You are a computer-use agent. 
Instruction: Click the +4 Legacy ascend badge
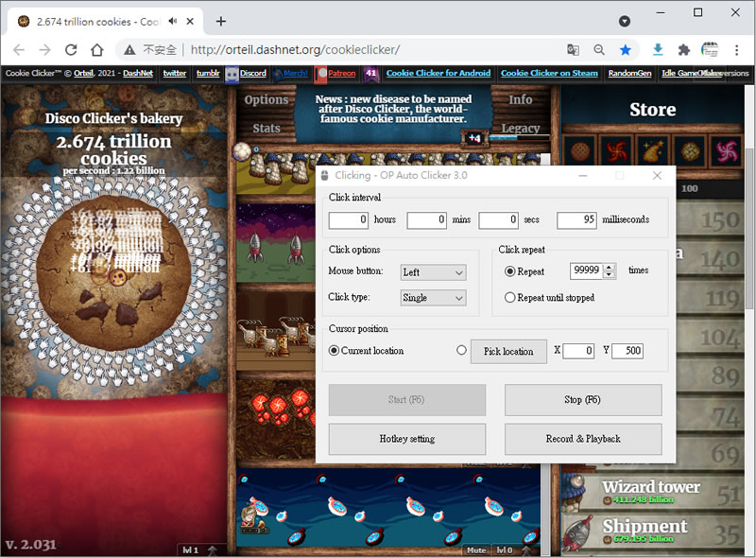(474, 138)
